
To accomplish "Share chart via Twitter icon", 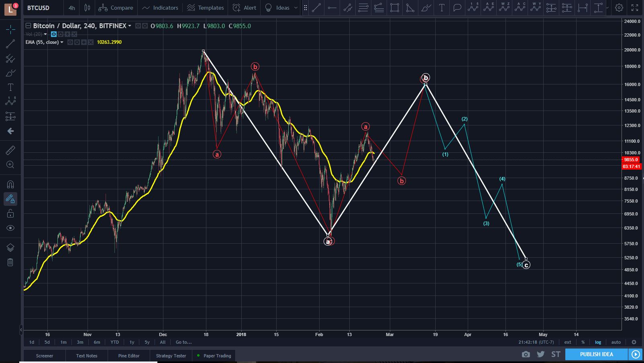I will [x=540, y=354].
